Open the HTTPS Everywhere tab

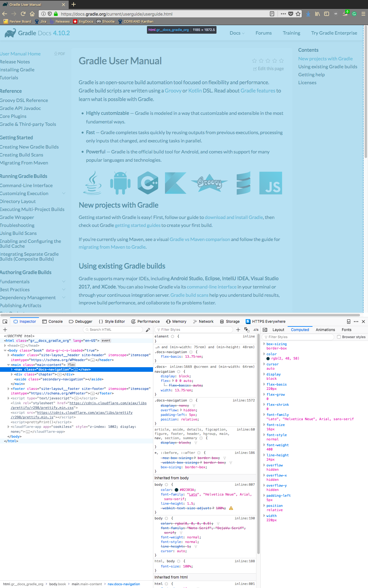pyautogui.click(x=266, y=322)
